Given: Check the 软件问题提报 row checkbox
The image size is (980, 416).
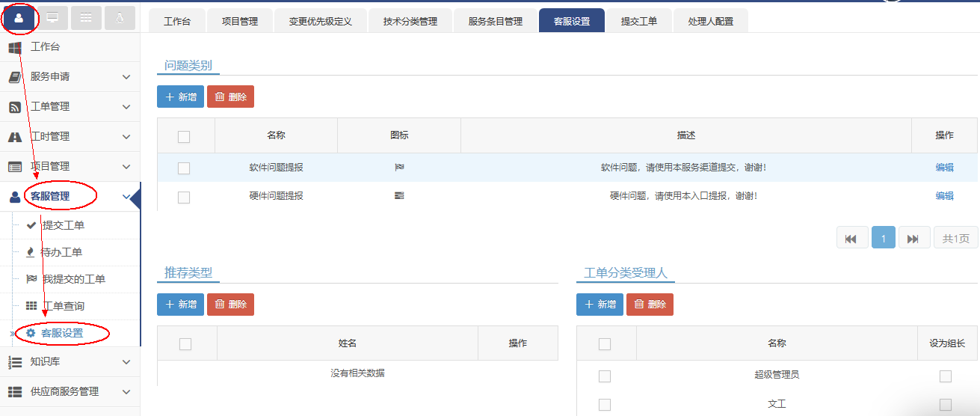Looking at the screenshot, I should point(184,168).
